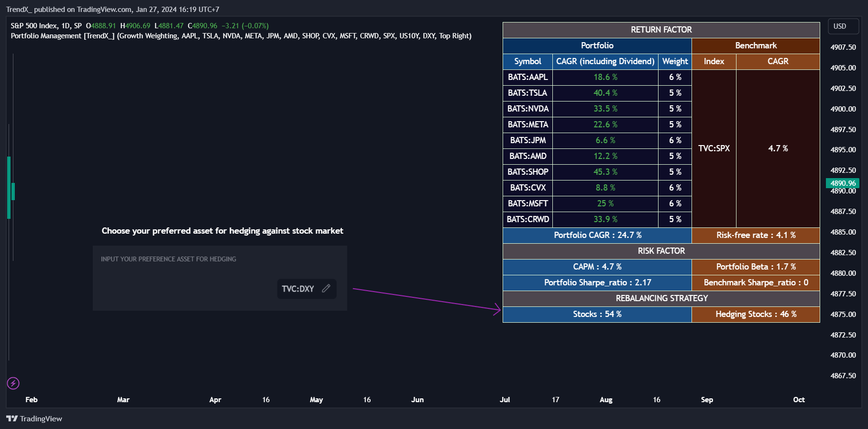Click the 6.6 % CAGR value
The image size is (868, 429).
coord(605,140)
